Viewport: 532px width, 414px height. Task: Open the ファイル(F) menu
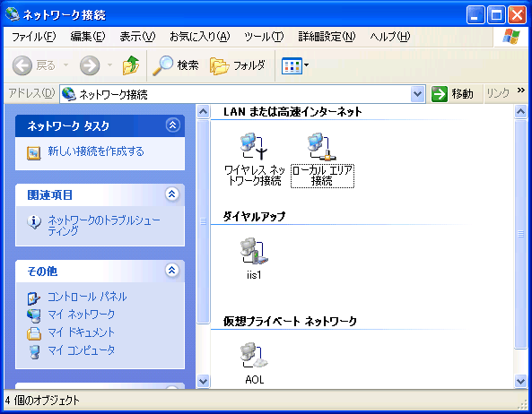click(33, 37)
